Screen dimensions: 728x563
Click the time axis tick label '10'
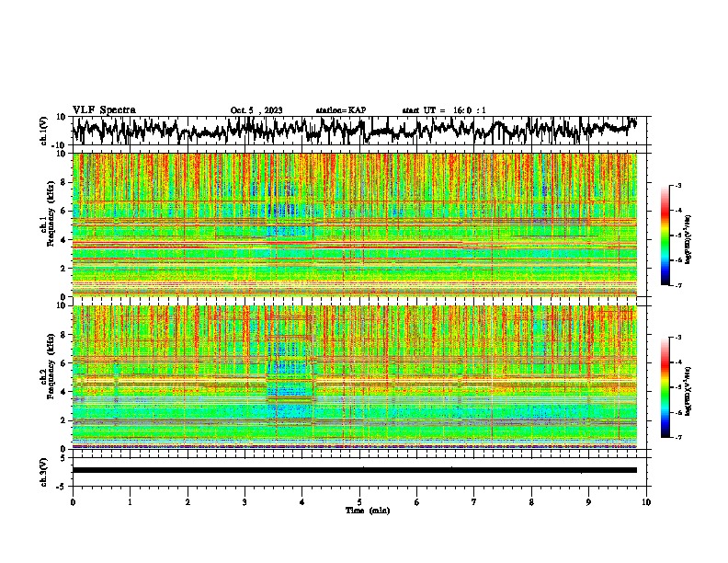point(646,502)
